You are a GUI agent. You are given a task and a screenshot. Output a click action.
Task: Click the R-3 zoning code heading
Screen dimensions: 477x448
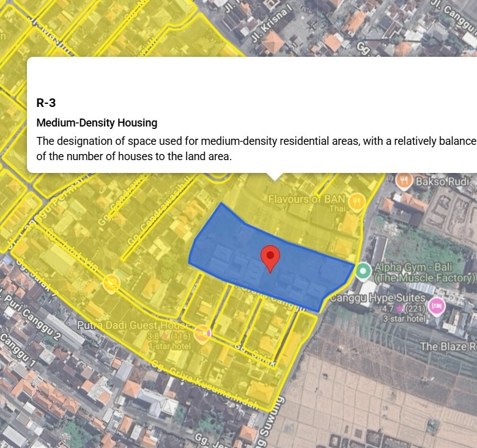pyautogui.click(x=46, y=103)
